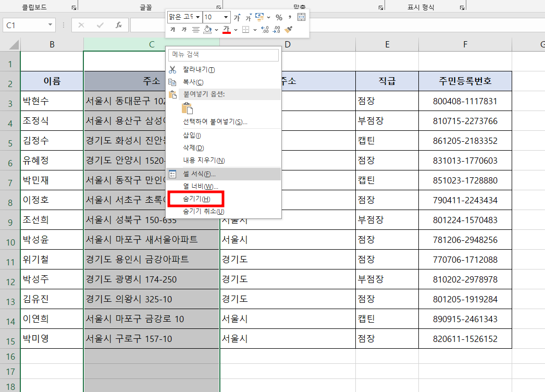Open the font size dropdown showing 10
The width and height of the screenshot is (545, 392).
pyautogui.click(x=226, y=17)
